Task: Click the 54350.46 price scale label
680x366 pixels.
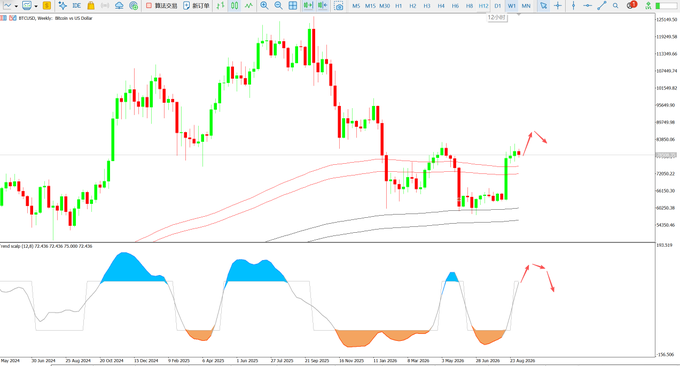Action: [667, 225]
